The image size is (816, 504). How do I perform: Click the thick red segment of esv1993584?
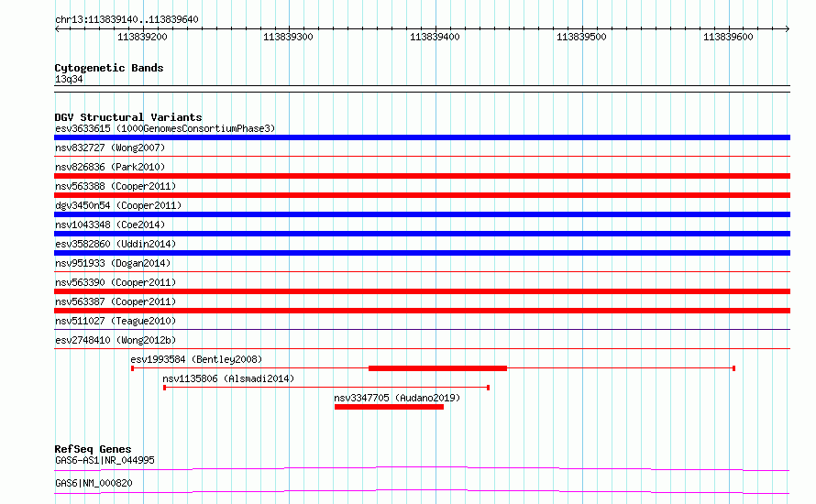click(437, 368)
